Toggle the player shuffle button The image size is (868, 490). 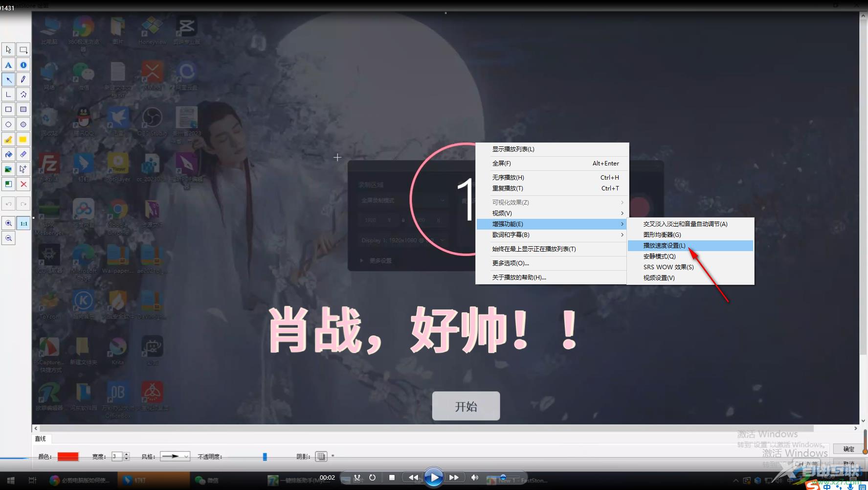point(357,477)
